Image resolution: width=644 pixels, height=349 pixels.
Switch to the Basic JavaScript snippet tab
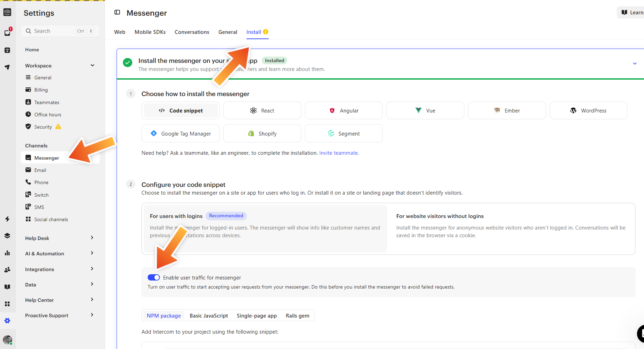click(209, 316)
